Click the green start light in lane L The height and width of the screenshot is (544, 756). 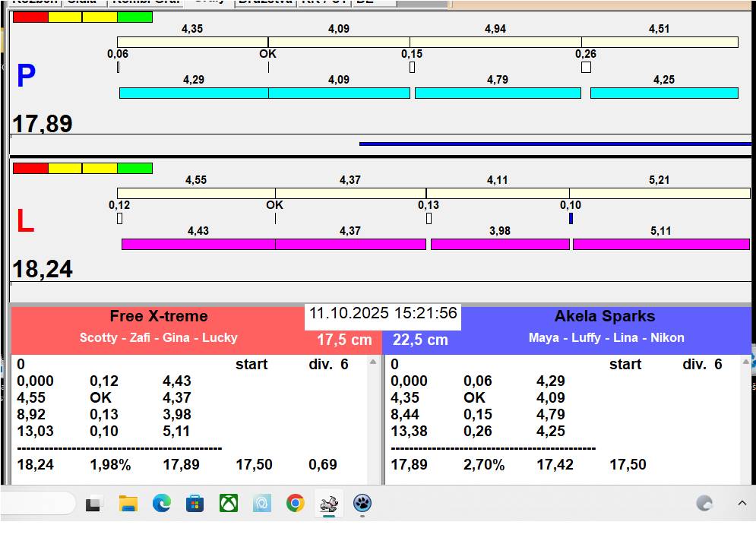point(134,168)
